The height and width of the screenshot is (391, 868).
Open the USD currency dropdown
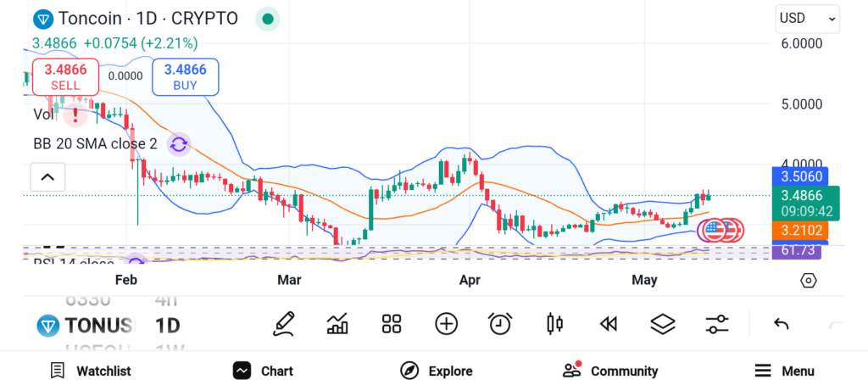807,19
